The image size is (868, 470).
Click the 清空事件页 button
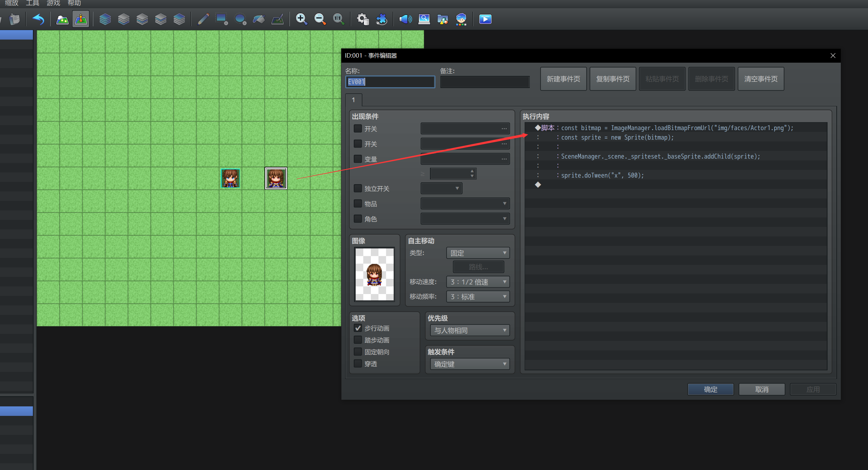pyautogui.click(x=761, y=79)
